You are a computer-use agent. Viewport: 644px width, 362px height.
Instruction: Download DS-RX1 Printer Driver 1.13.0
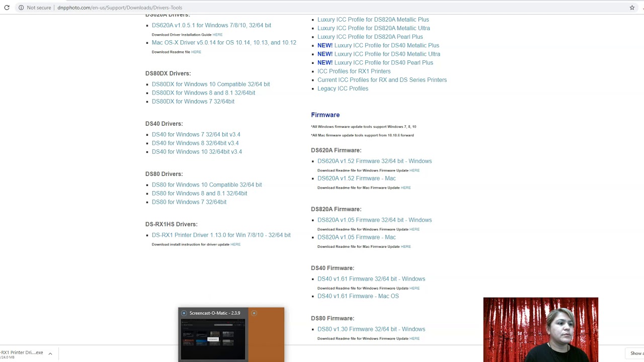tap(221, 235)
